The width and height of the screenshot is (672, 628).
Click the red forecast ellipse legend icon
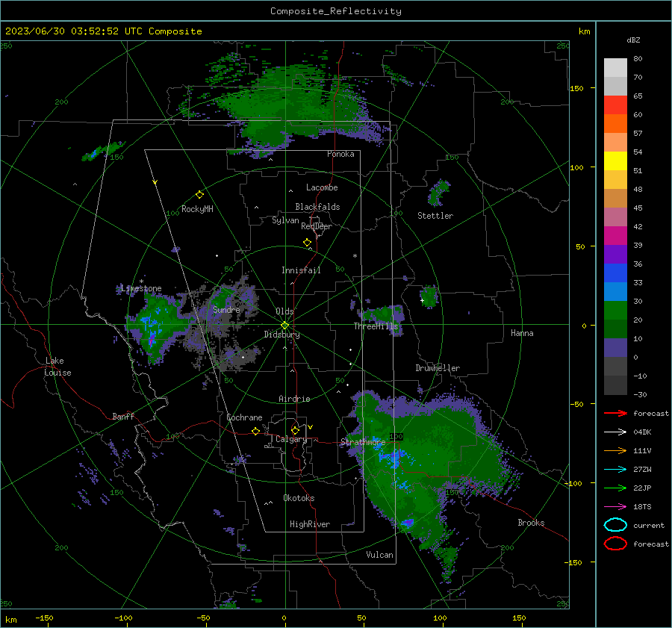(615, 544)
